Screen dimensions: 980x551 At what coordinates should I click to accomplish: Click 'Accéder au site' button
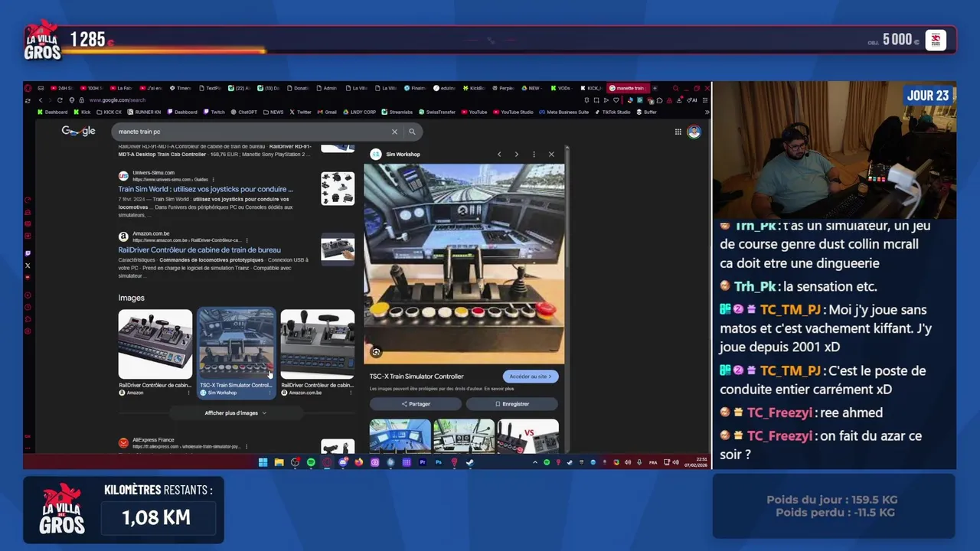tap(531, 377)
